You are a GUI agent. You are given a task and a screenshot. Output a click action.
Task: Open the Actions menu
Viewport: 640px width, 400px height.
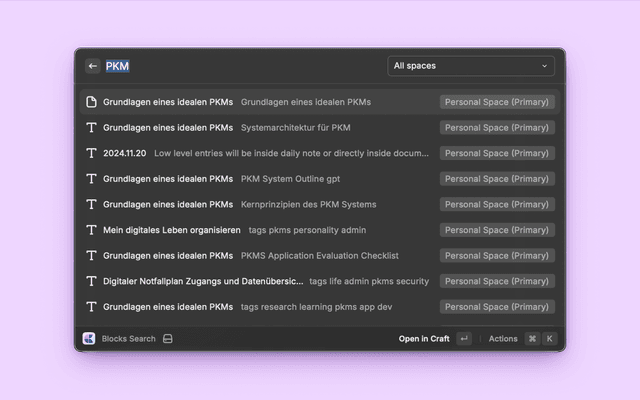tap(503, 339)
